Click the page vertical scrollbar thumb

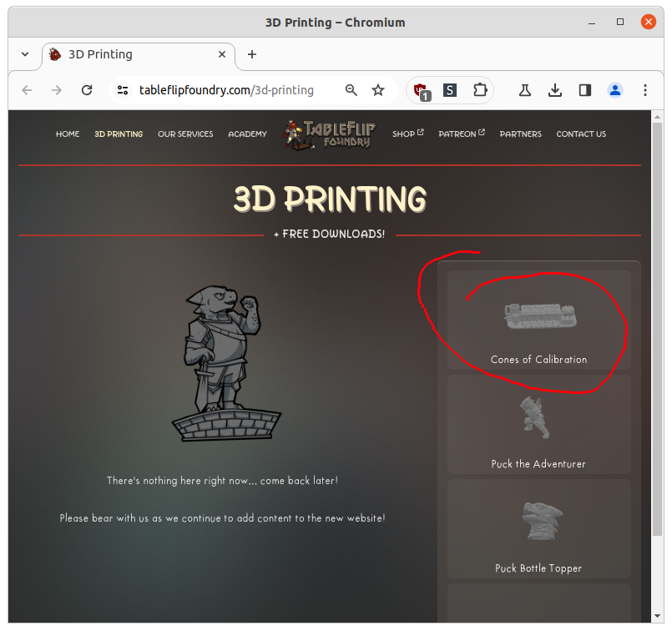pyautogui.click(x=657, y=329)
